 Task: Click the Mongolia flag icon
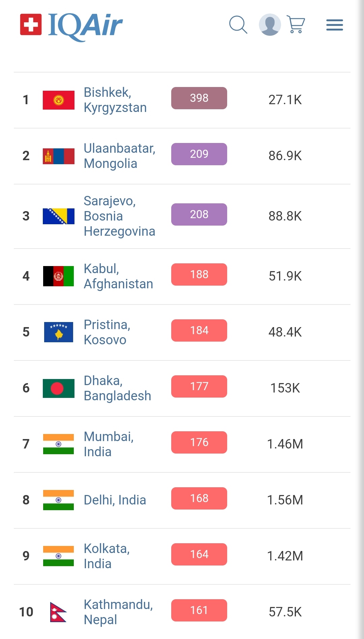59,156
